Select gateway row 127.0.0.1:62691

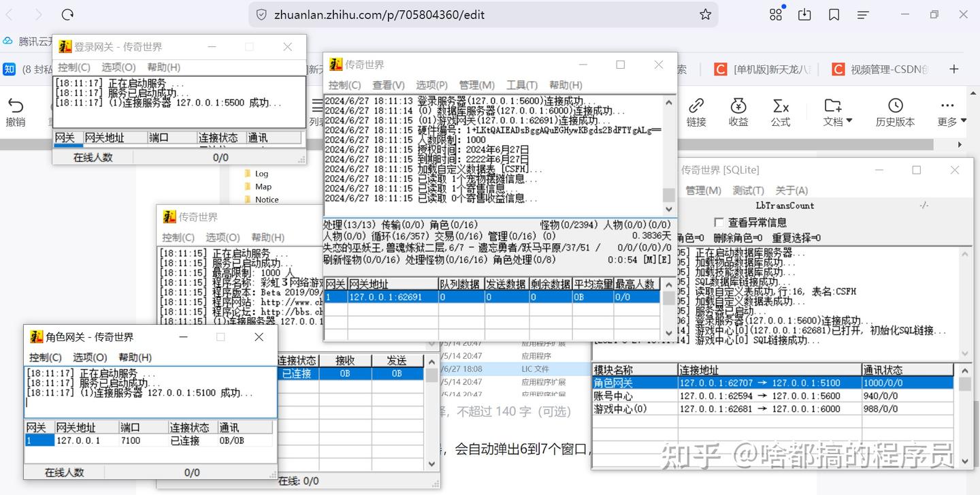[x=492, y=297]
